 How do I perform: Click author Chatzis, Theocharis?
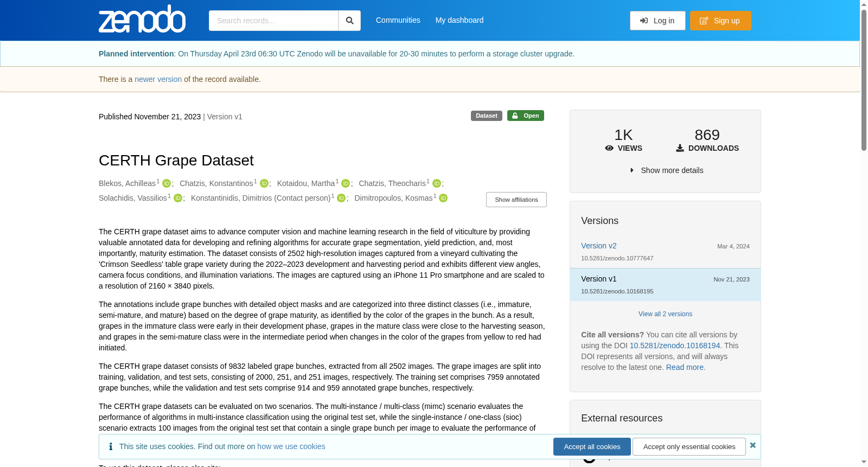(392, 183)
